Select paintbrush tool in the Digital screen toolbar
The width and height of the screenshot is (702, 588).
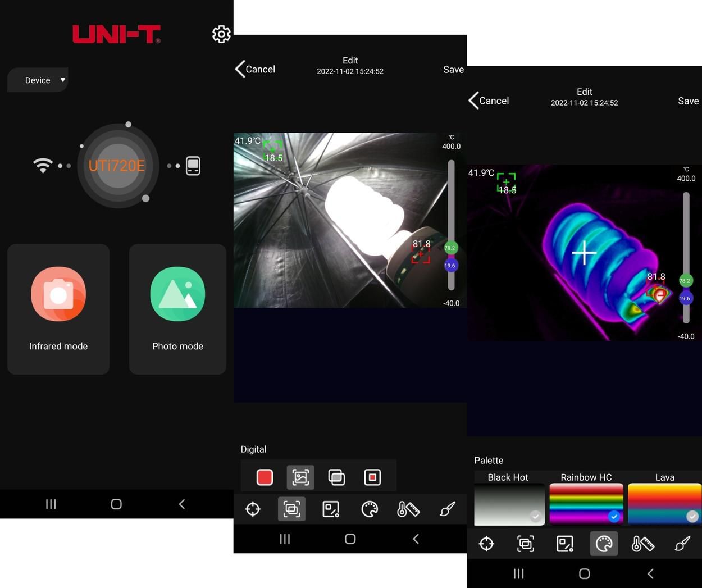click(447, 509)
